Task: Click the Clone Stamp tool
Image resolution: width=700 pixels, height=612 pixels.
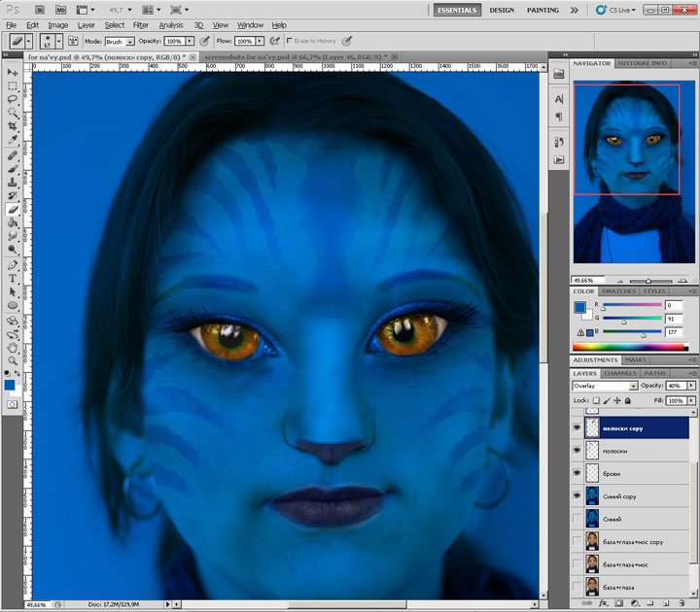Action: click(13, 182)
